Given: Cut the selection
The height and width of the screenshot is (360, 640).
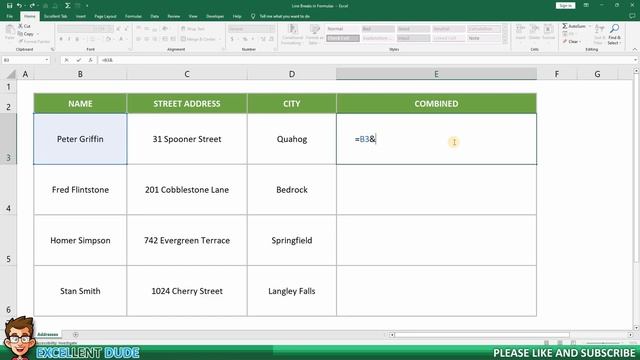Looking at the screenshot, I should (x=24, y=26).
